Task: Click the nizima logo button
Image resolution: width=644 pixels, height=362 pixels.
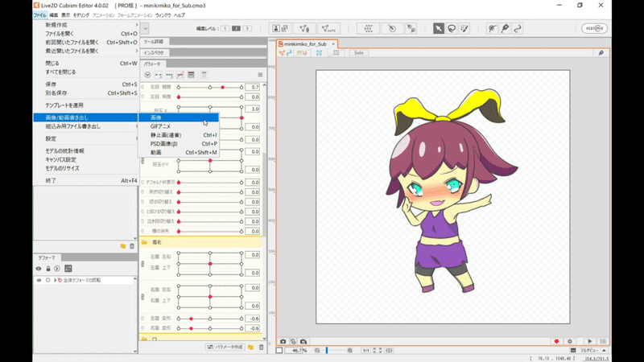Action: click(x=594, y=28)
